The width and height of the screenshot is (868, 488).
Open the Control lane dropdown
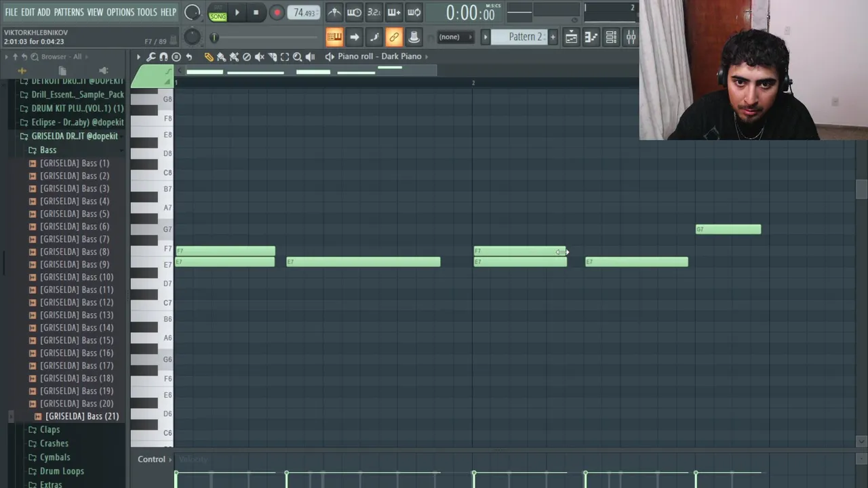point(155,460)
